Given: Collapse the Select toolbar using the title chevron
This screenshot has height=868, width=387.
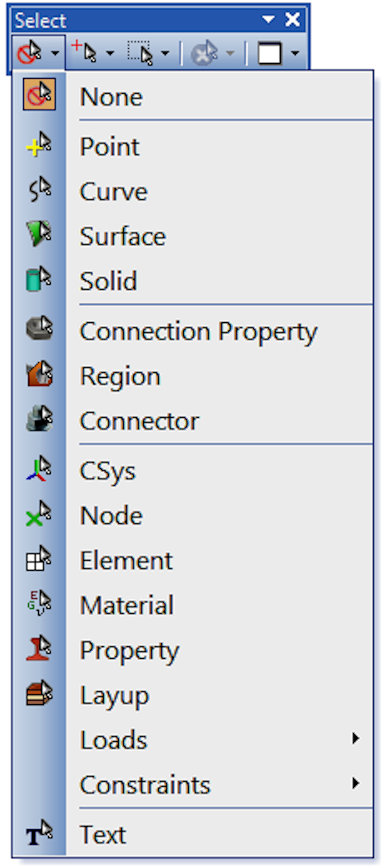Looking at the screenshot, I should (x=268, y=19).
